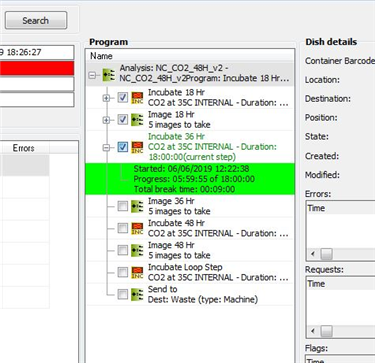Click the Incubate 18 Hr INC icon
375x363 pixels.
(137, 98)
